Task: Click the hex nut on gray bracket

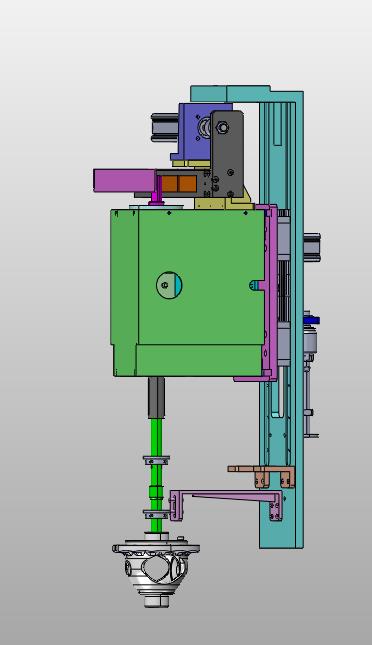Action: (223, 128)
